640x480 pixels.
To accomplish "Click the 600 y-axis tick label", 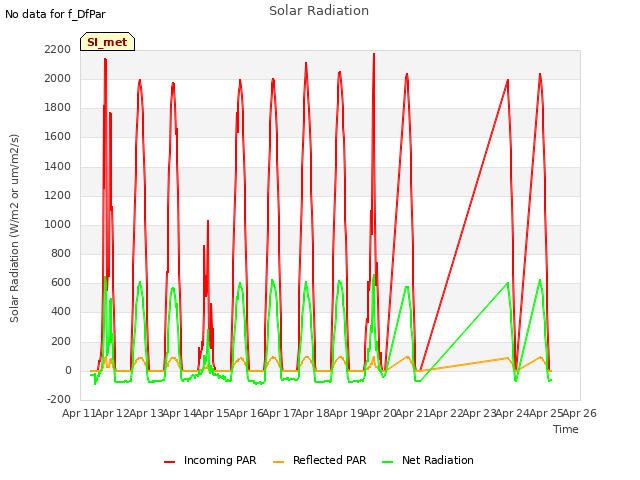I will tap(61, 282).
